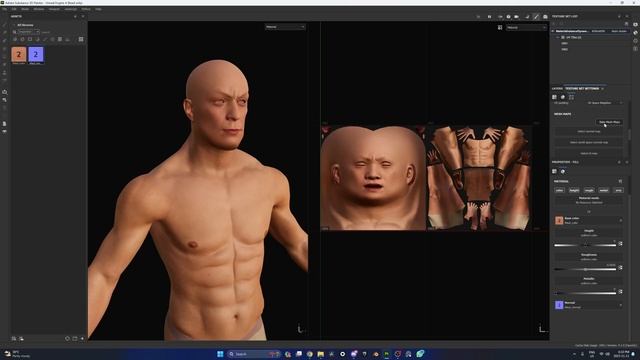Image resolution: width=640 pixels, height=360 pixels.
Task: Toggle the metal channel button in Material
Action: [604, 190]
